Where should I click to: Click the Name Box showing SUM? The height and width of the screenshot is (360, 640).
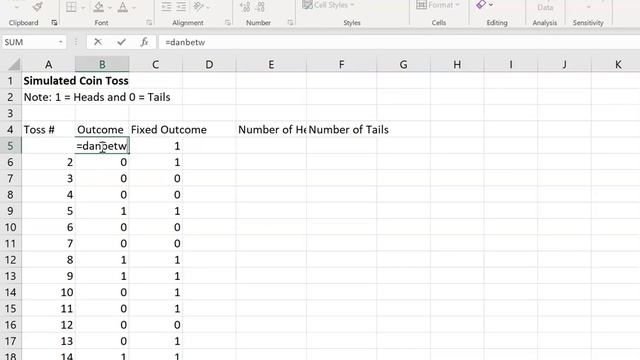tap(29, 42)
